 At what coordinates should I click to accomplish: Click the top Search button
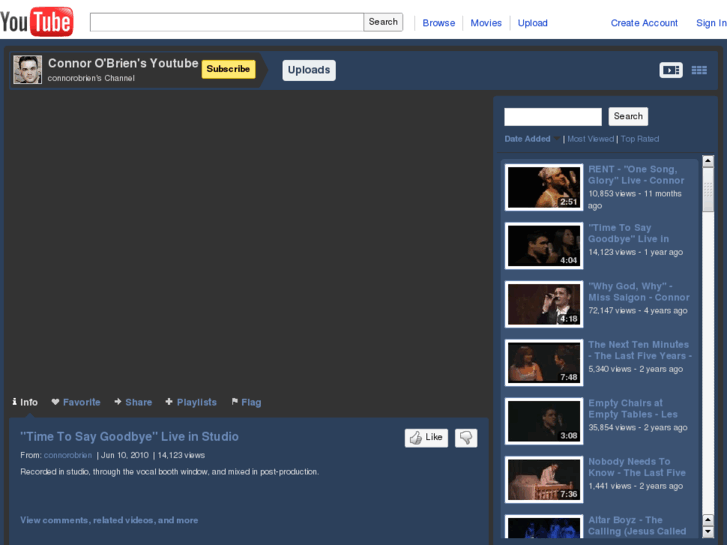(x=383, y=22)
